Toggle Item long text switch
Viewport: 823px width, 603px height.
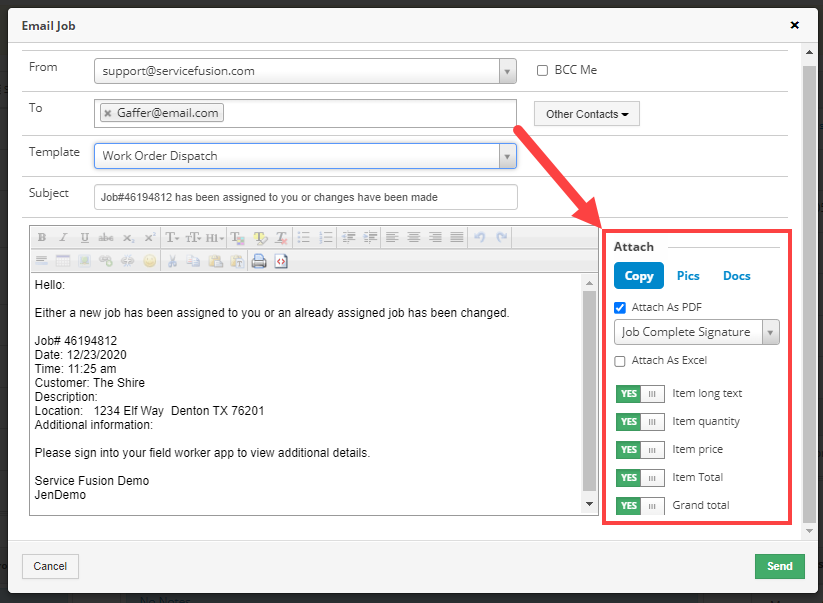pyautogui.click(x=640, y=394)
